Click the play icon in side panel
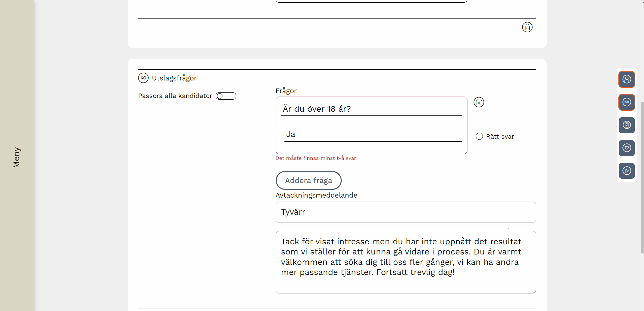Screen dimensions: 644x311 (x=626, y=171)
